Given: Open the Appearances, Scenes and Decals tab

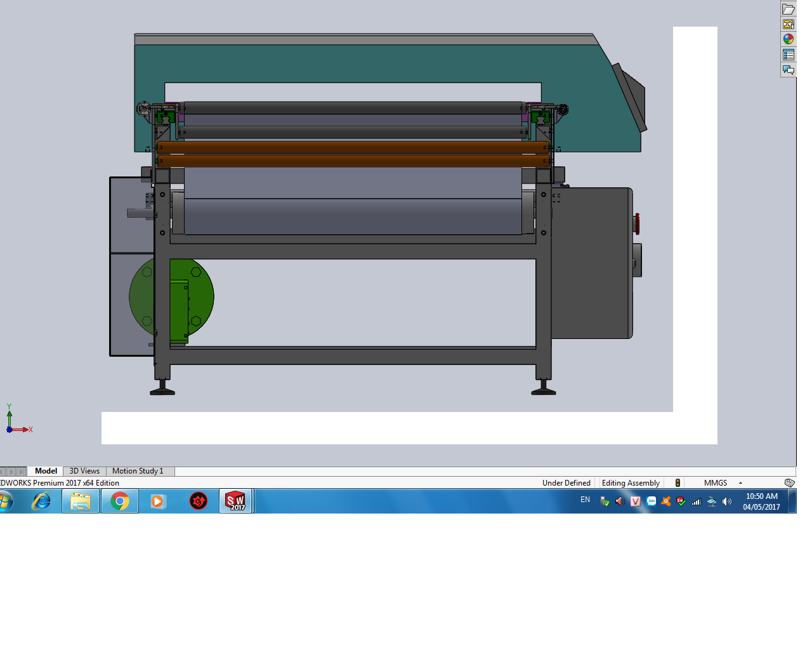Looking at the screenshot, I should point(789,39).
